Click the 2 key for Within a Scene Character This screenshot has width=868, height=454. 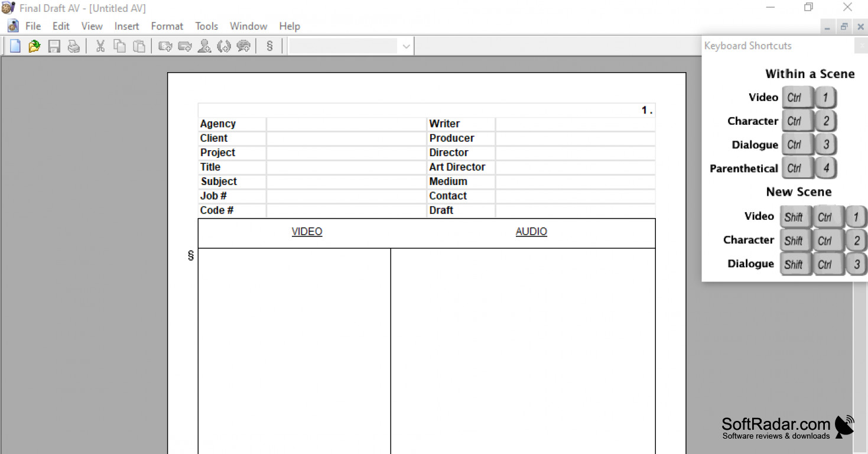coord(825,121)
